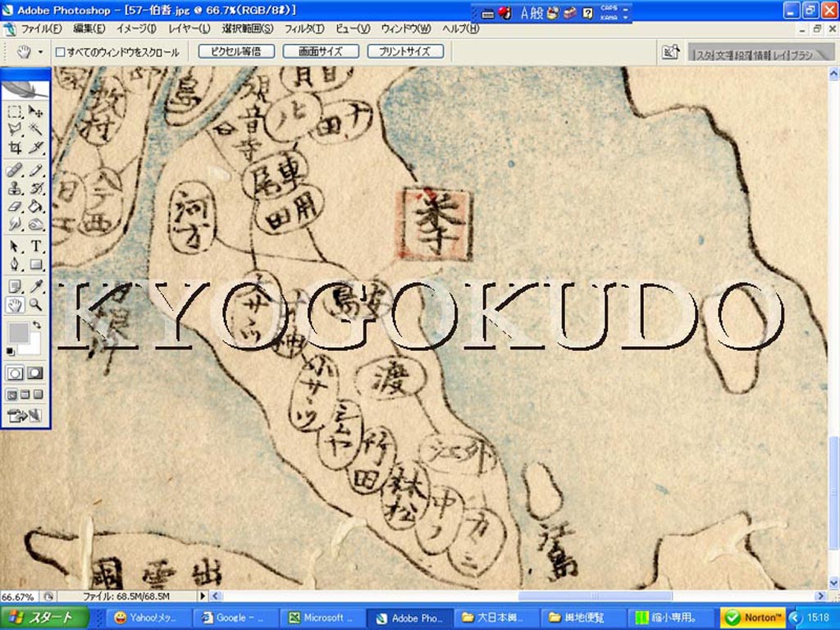The height and width of the screenshot is (630, 840).
Task: Open the file browser icon in options bar
Action: coord(671,52)
